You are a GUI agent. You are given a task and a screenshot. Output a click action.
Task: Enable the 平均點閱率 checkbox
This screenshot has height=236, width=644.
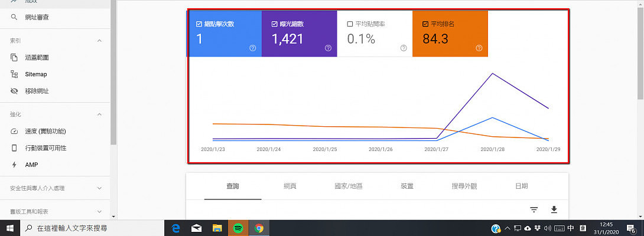pos(350,24)
